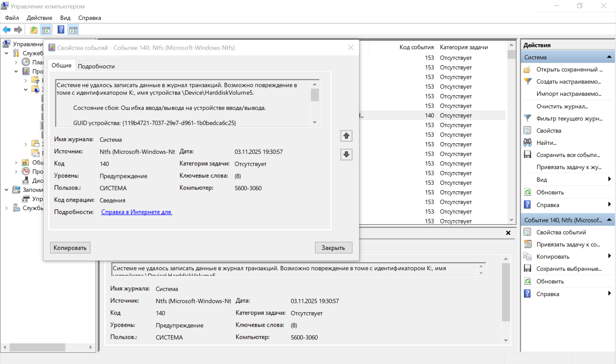Screen dimensions: 616x364
Task: Click the dialog description scrollbar thumb
Action: pos(315,95)
